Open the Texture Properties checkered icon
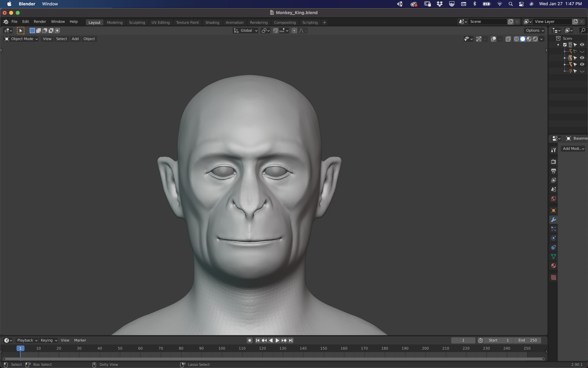Image resolution: width=588 pixels, height=368 pixels. point(553,277)
